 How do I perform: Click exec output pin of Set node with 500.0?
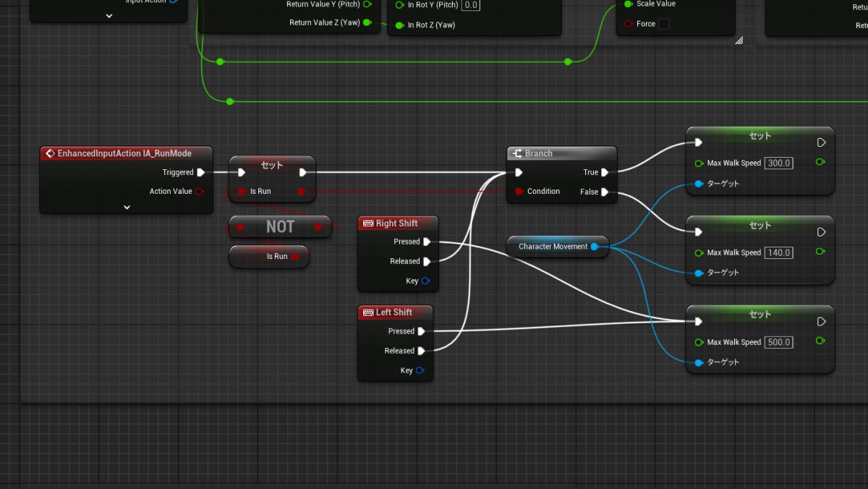click(x=821, y=322)
